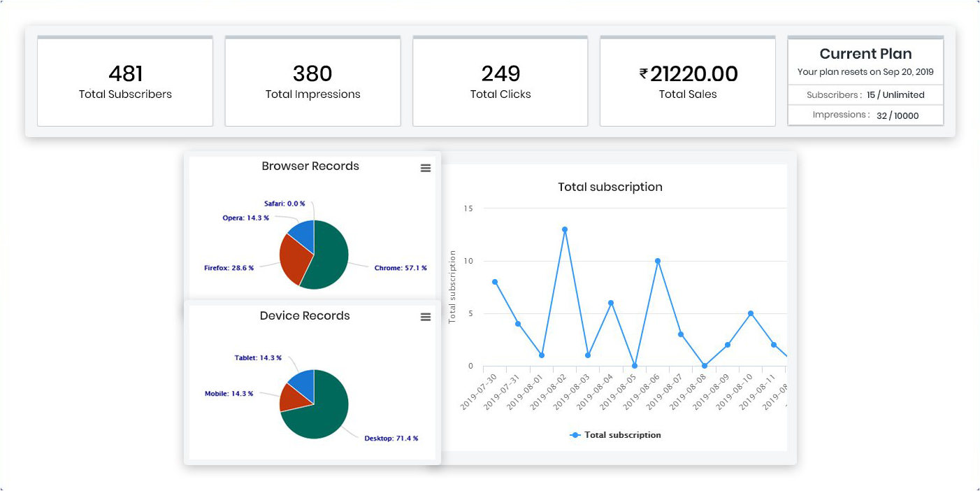
Task: Click the blue Opera pie slice
Action: 303,234
